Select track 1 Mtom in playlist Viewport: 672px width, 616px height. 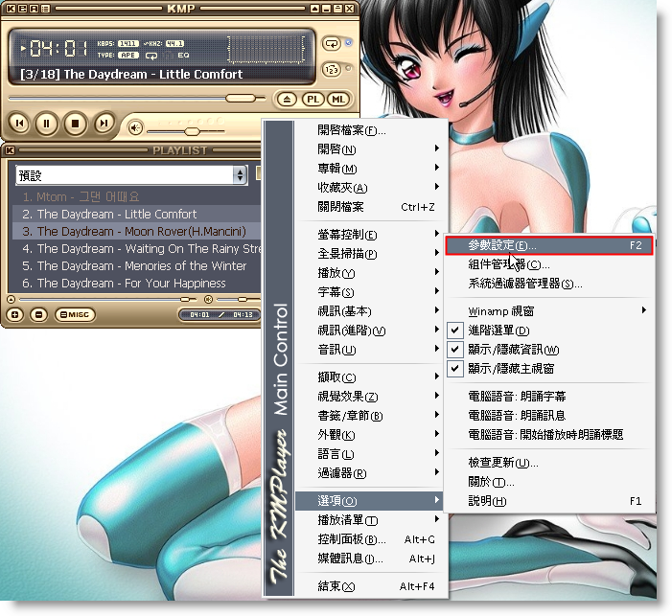(x=134, y=197)
